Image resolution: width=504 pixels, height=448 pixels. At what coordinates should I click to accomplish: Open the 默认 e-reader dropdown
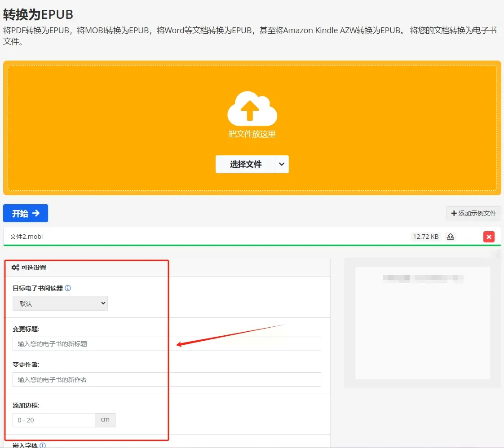[60, 303]
